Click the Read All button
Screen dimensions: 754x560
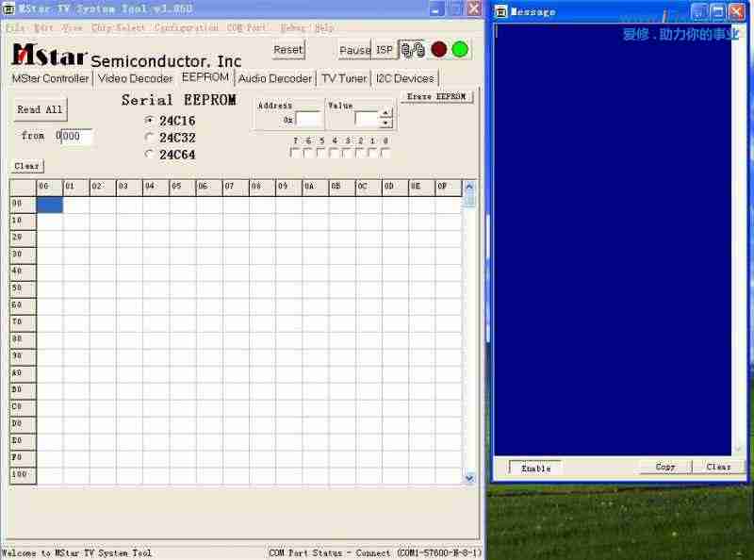tap(41, 109)
